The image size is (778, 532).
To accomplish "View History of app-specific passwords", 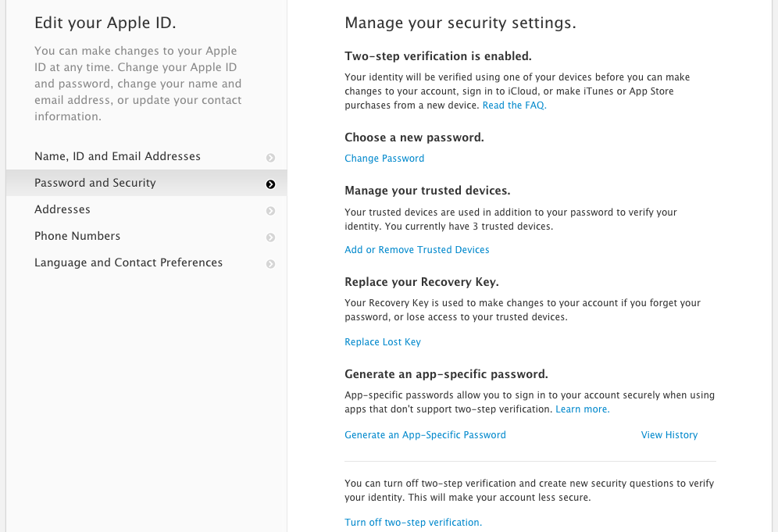I will pyautogui.click(x=669, y=435).
